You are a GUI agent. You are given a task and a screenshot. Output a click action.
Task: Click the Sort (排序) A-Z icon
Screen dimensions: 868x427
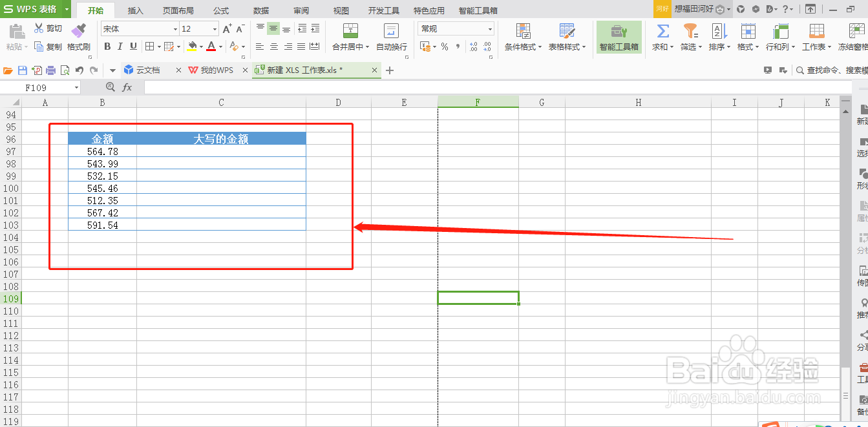coord(719,30)
